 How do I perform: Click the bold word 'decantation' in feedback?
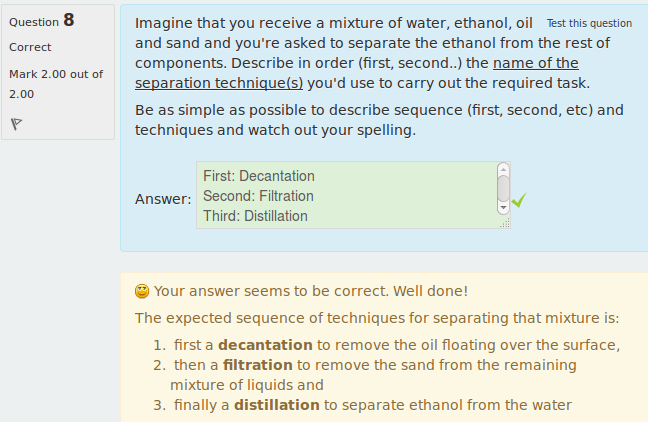tap(265, 345)
